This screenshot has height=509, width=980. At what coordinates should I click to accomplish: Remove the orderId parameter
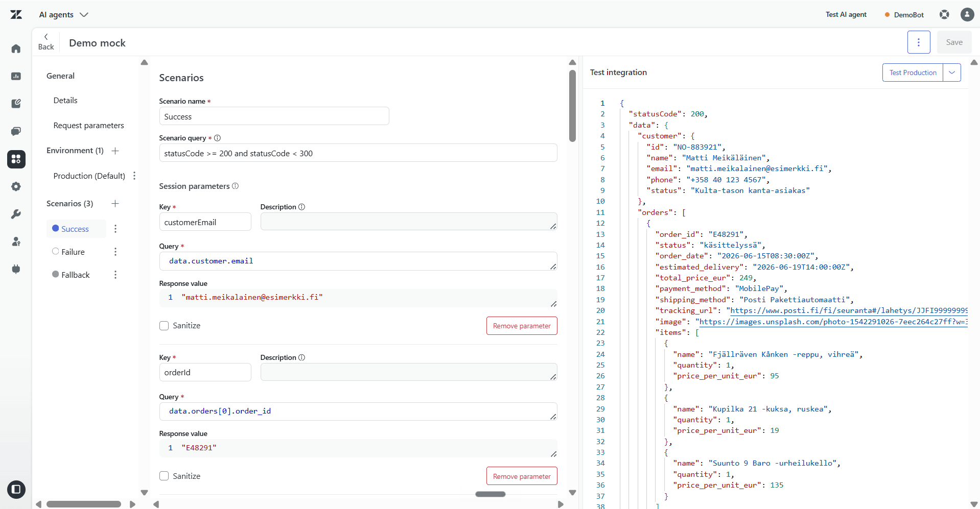pyautogui.click(x=522, y=476)
